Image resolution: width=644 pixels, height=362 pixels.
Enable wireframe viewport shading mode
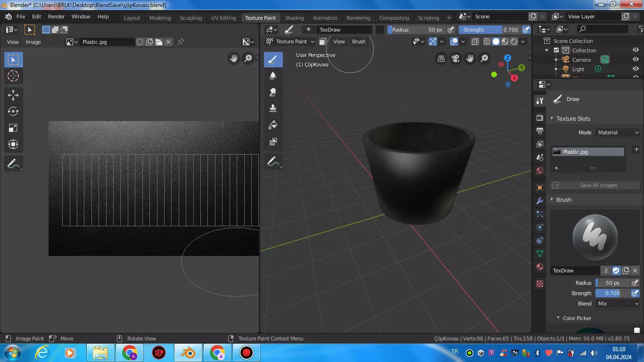[x=487, y=41]
